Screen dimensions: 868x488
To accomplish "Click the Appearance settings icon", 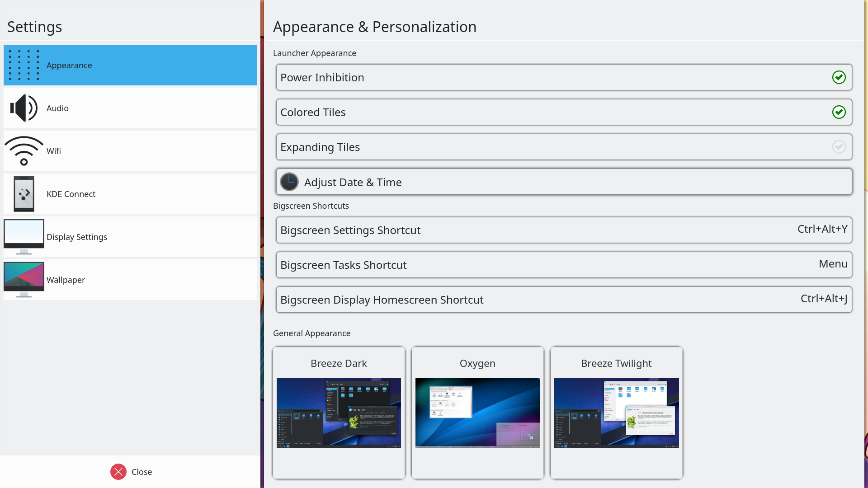I will [24, 65].
